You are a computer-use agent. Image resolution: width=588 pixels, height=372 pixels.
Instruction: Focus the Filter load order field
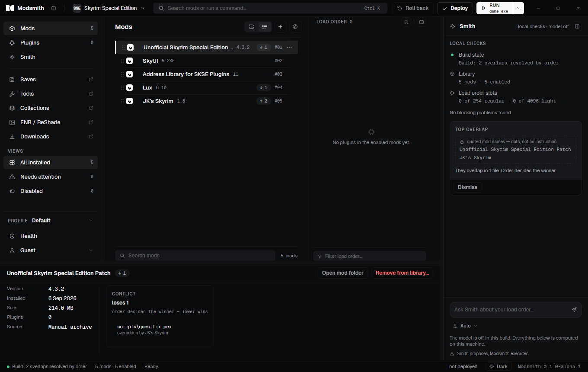point(370,256)
